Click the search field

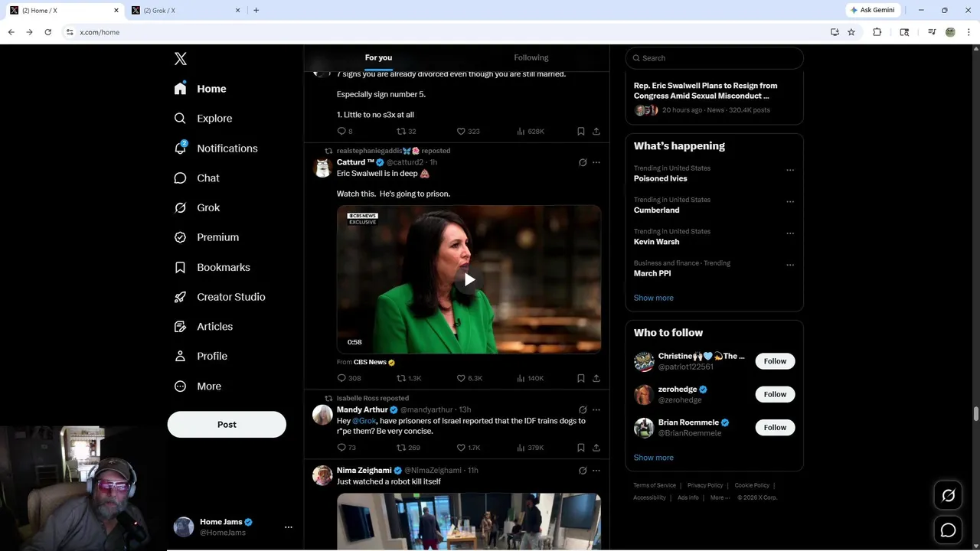pos(714,58)
